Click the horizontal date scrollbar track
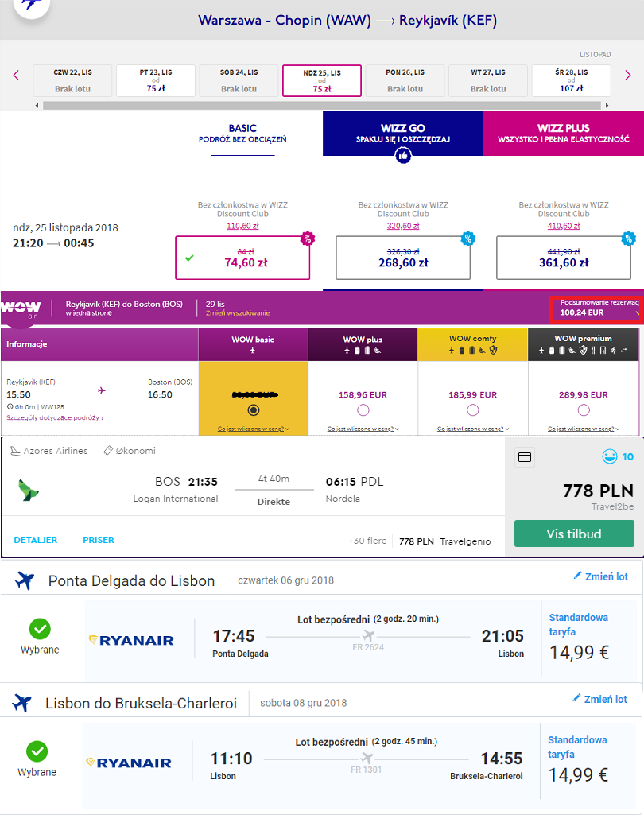 tap(322, 106)
